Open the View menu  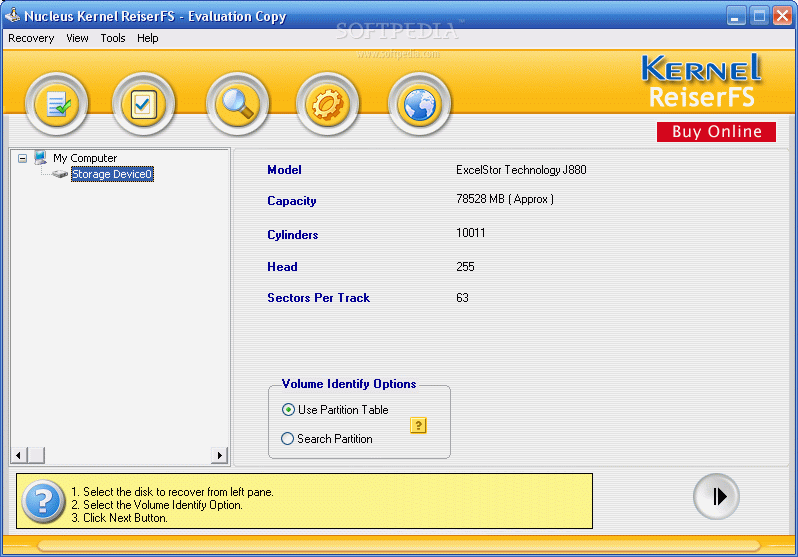coord(77,38)
